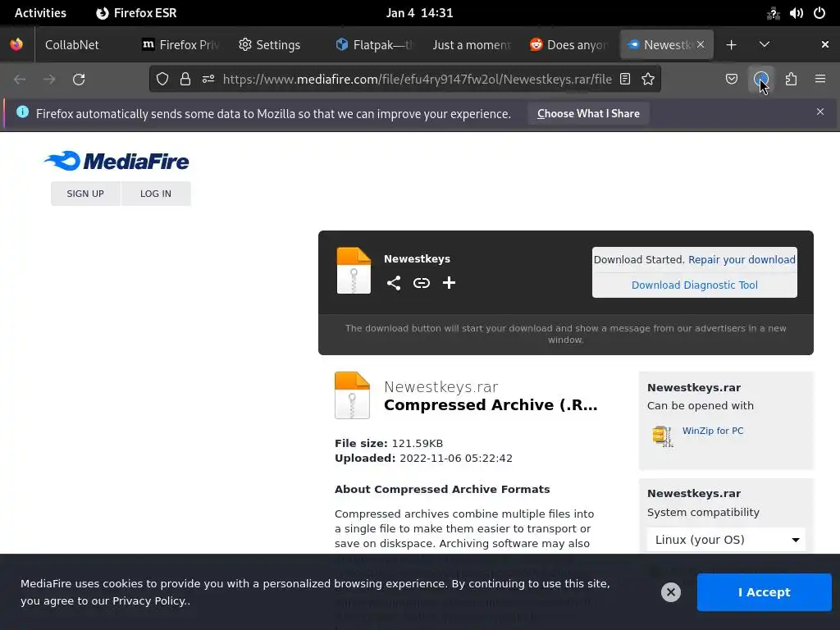The height and width of the screenshot is (630, 840).
Task: Click the Newestkeys.rar file name text
Action: pyautogui.click(x=441, y=387)
